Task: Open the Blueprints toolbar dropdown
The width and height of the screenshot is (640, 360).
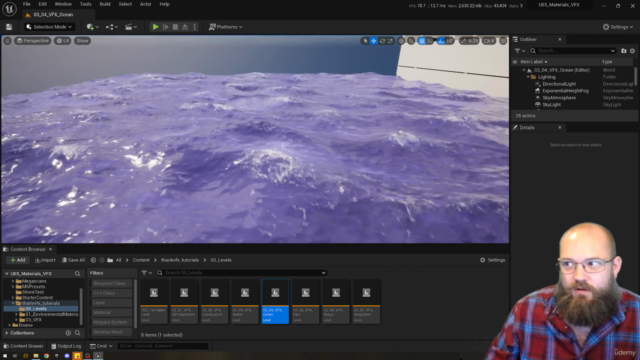Action: [x=112, y=27]
